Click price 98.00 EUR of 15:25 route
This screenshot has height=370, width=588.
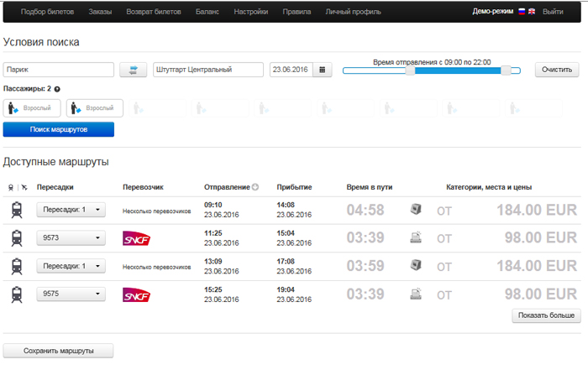coord(540,294)
